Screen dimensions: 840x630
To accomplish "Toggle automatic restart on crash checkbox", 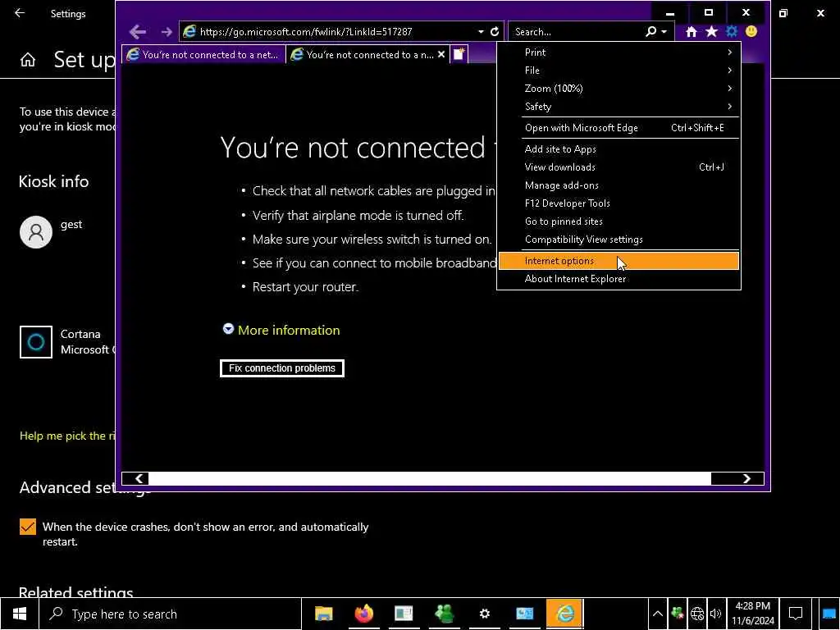I will point(28,527).
